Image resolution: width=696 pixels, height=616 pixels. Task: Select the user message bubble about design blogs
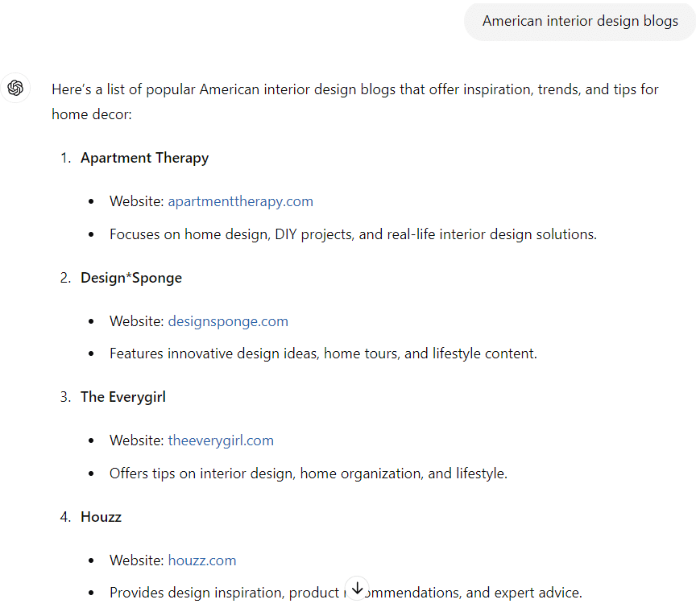[579, 21]
